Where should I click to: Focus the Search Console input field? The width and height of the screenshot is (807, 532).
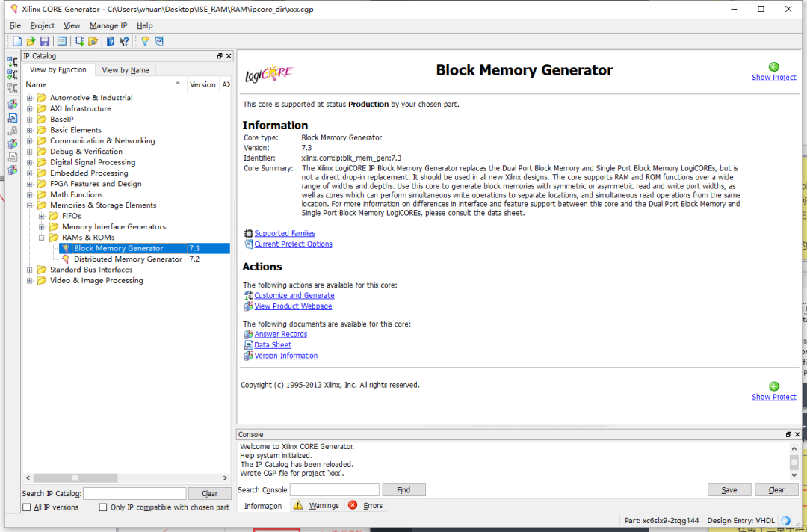(335, 490)
